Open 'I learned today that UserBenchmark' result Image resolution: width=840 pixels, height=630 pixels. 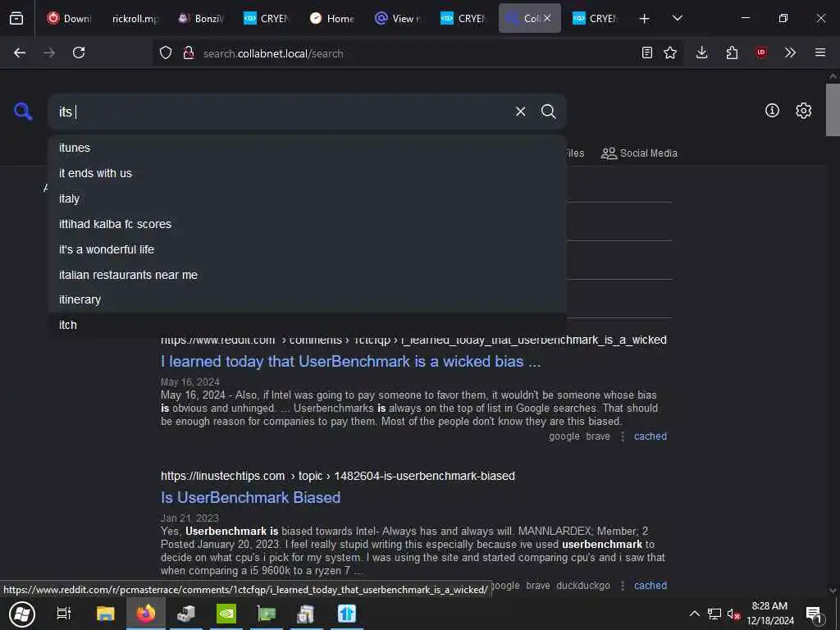(x=350, y=361)
